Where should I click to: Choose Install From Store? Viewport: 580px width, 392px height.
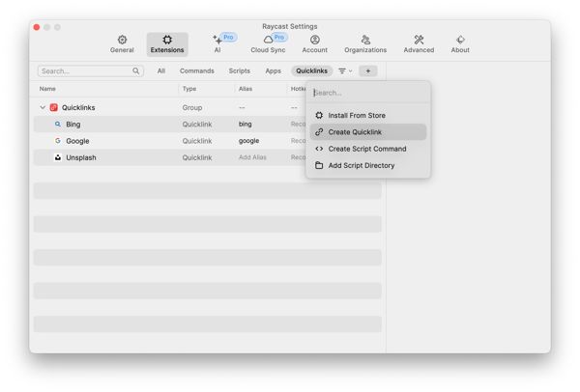tap(368, 115)
